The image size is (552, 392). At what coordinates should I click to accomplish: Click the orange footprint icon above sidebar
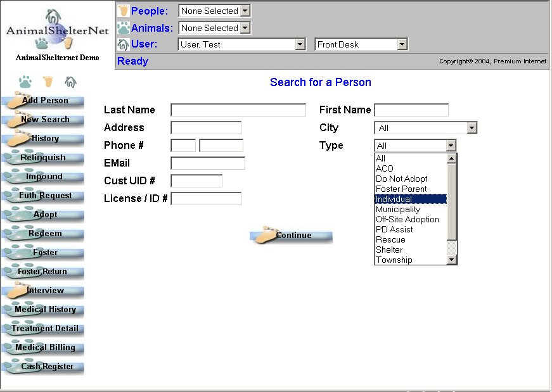click(48, 82)
